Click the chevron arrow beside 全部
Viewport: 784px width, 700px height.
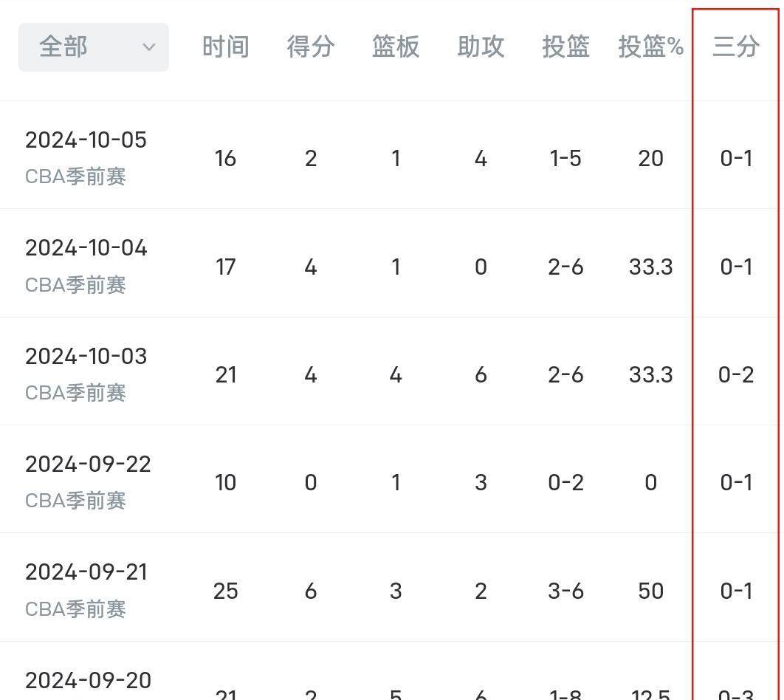pyautogui.click(x=148, y=47)
